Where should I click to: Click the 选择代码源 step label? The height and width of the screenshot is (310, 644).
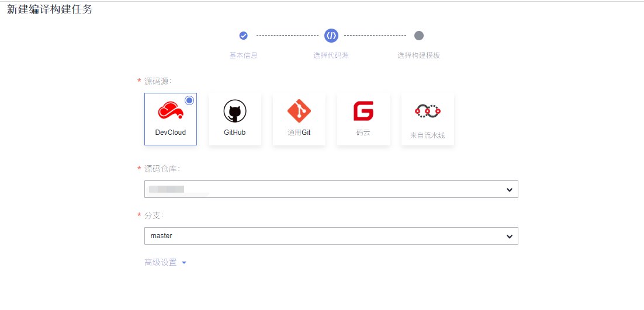(x=331, y=55)
